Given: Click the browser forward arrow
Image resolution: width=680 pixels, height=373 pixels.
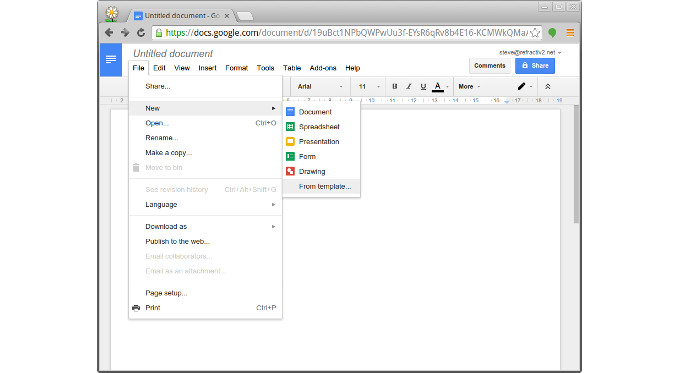Looking at the screenshot, I should click(125, 33).
